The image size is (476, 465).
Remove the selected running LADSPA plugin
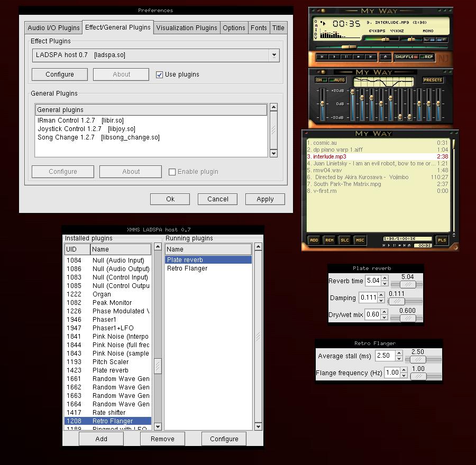[162, 439]
